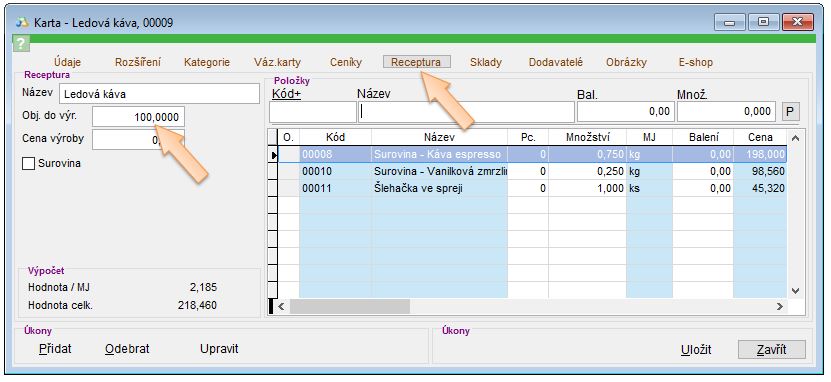Screen dimensions: 831x382
Task: Click the Kód+ link label
Action: 286,94
